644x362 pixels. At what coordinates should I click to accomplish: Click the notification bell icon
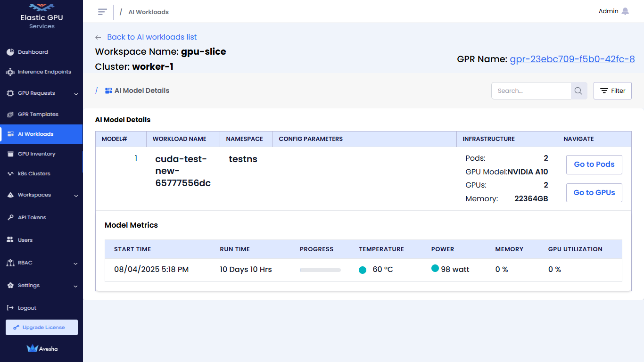point(625,11)
